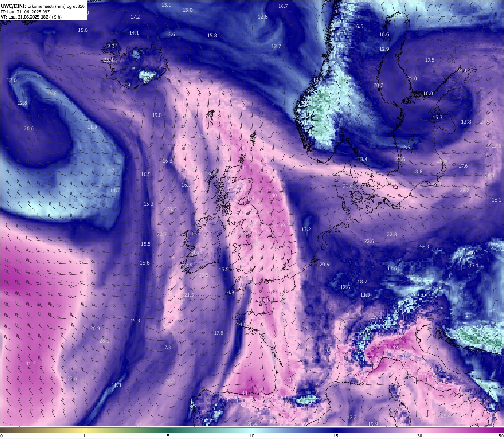The height and width of the screenshot is (439, 504).
Task: Click the color scale tick labeled 10
Action: pyautogui.click(x=252, y=436)
